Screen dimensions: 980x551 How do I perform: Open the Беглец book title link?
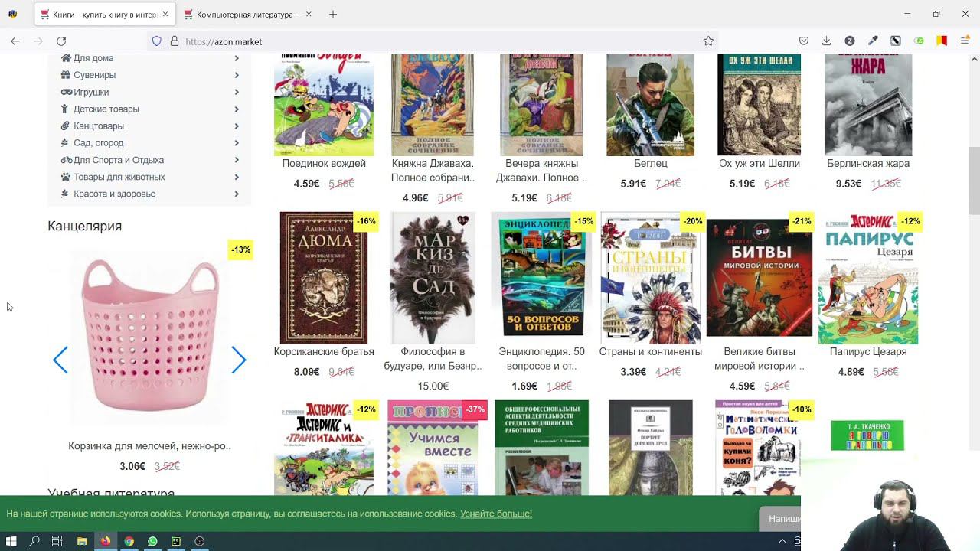[651, 163]
